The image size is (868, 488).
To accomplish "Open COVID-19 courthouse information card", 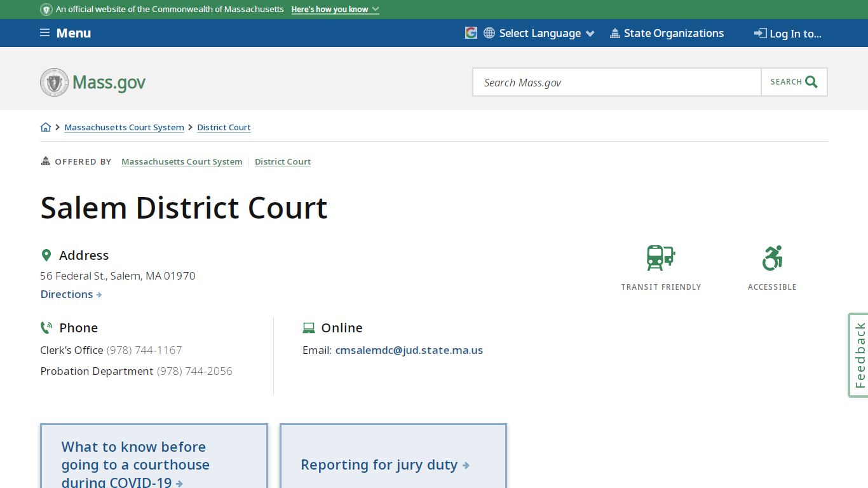I will click(154, 456).
